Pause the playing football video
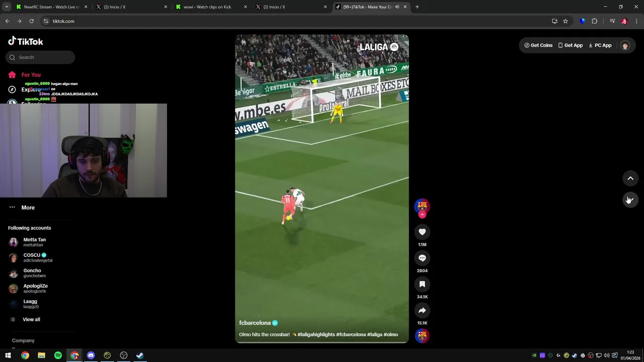The image size is (644, 362). click(322, 189)
